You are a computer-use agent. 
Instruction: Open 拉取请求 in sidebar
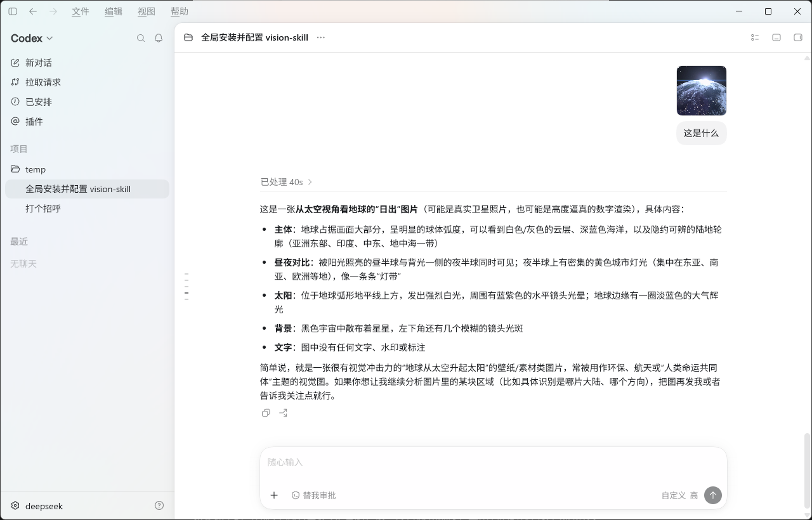87,82
